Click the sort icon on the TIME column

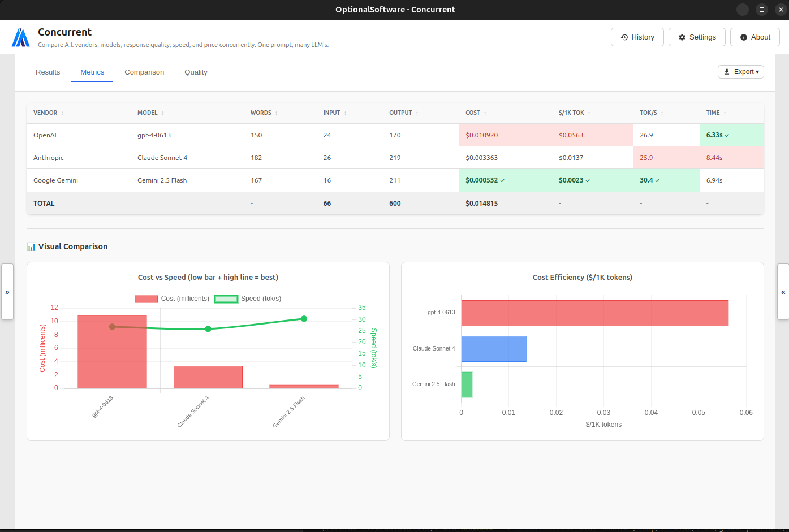coord(726,113)
